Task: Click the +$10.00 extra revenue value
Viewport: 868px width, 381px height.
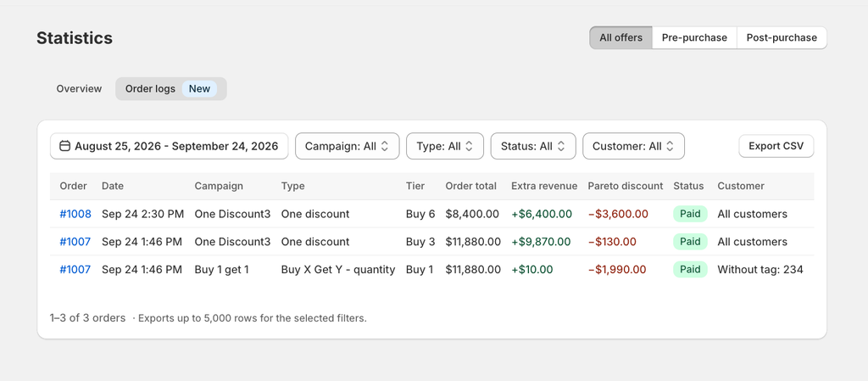Action: (532, 270)
